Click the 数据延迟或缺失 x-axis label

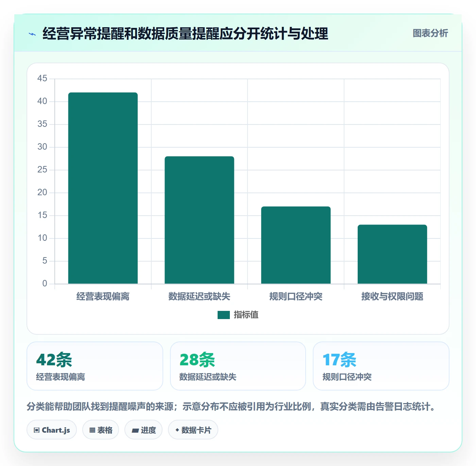pos(200,297)
